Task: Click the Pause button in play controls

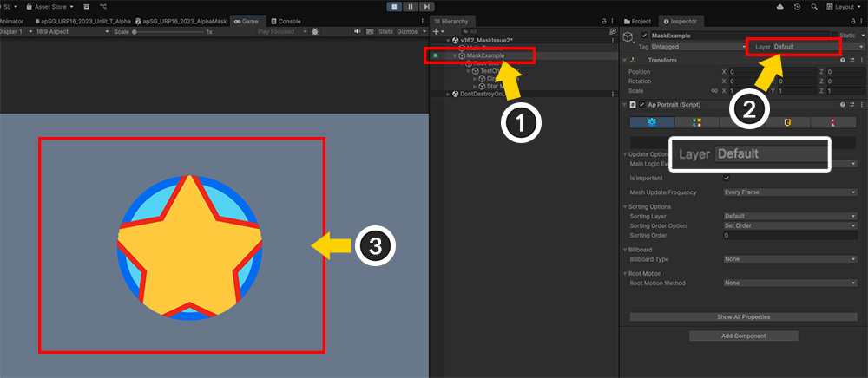Action: coord(410,6)
